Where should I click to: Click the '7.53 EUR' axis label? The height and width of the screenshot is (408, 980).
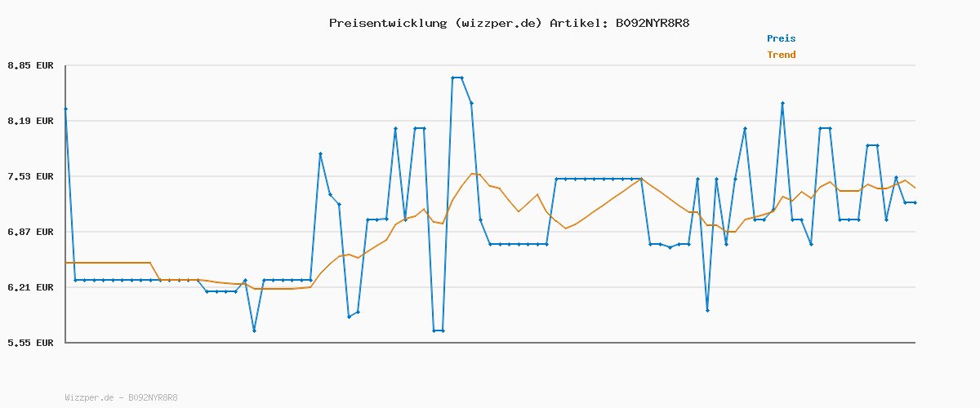point(30,176)
